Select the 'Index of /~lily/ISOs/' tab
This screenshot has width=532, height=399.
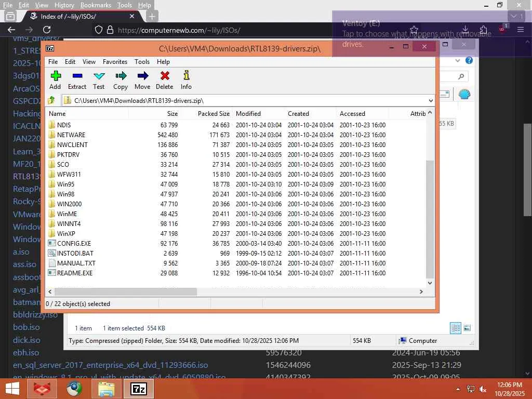[x=81, y=16]
